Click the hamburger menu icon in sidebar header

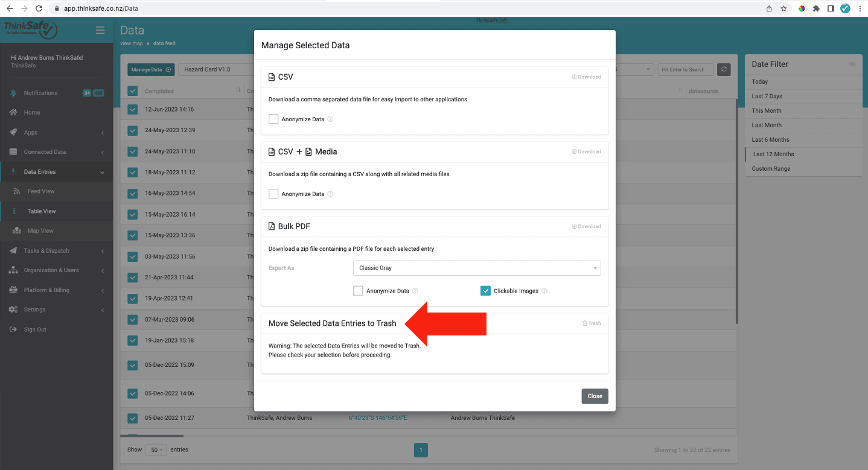coord(100,30)
